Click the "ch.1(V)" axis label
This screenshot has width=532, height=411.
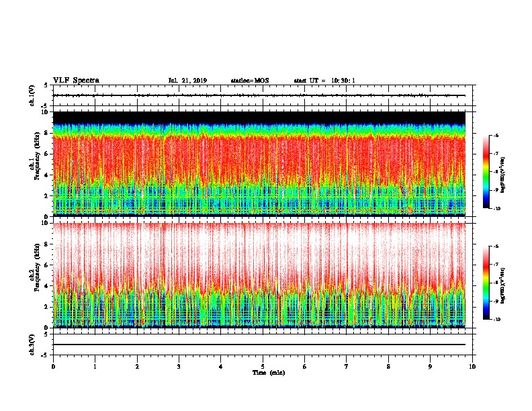click(x=32, y=95)
